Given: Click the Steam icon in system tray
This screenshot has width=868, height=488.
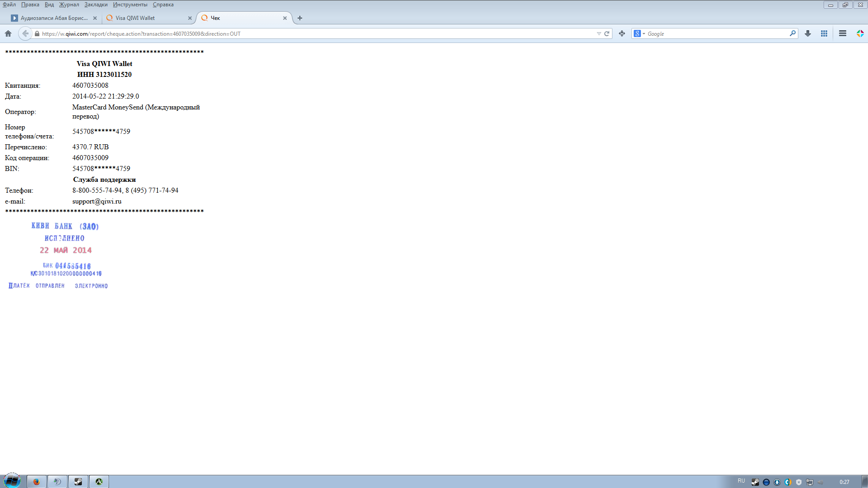Looking at the screenshot, I should point(755,482).
